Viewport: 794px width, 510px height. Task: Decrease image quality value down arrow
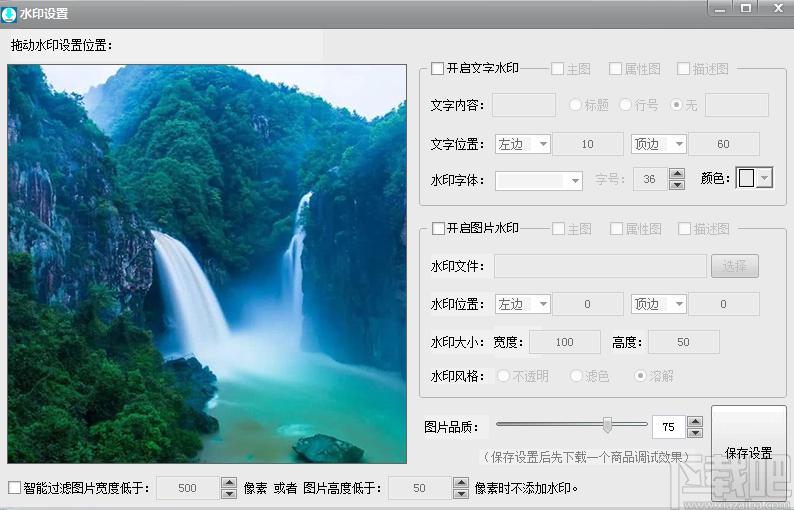(x=695, y=432)
